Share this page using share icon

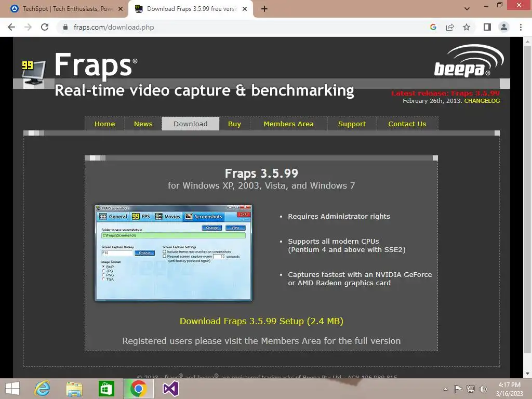click(450, 27)
